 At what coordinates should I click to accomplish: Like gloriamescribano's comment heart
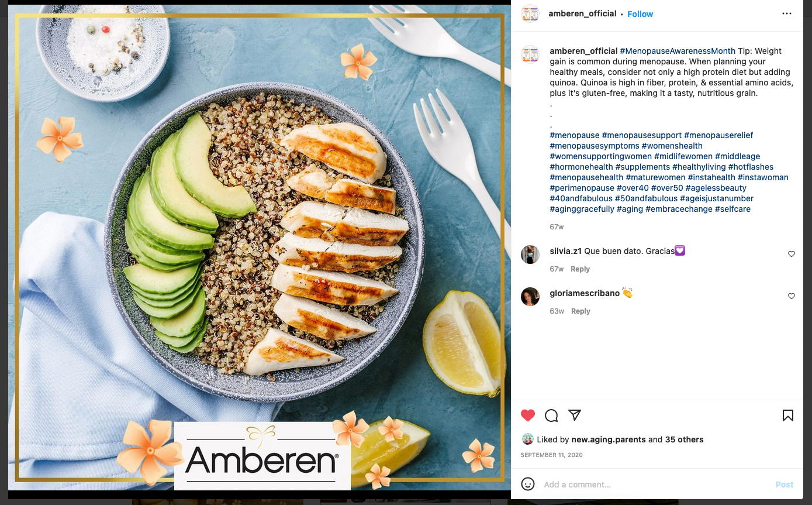[792, 296]
